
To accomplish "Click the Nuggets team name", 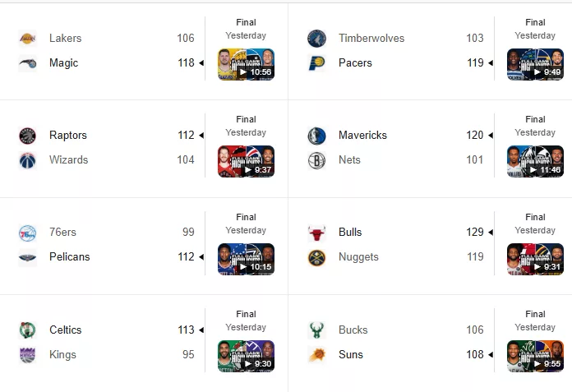I will (x=358, y=257).
